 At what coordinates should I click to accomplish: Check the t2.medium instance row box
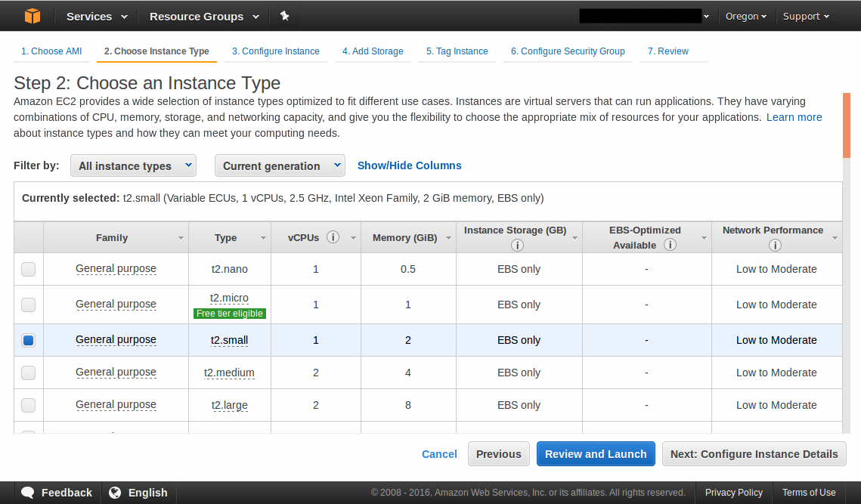(28, 373)
